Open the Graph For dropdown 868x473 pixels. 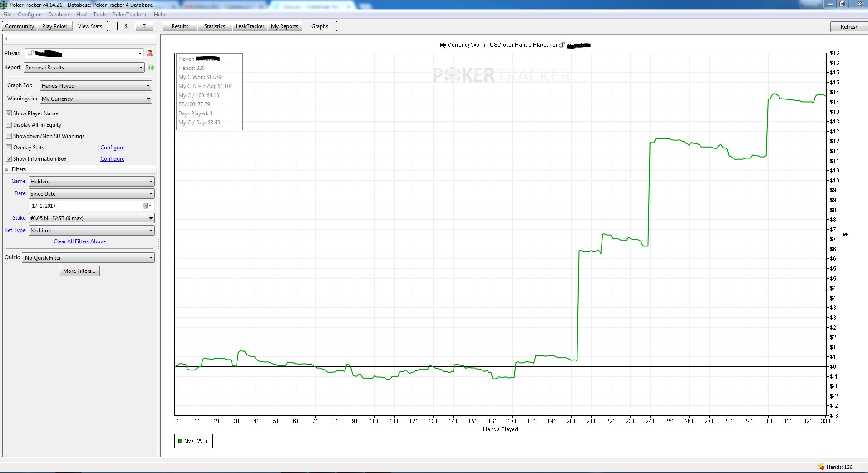pos(96,86)
